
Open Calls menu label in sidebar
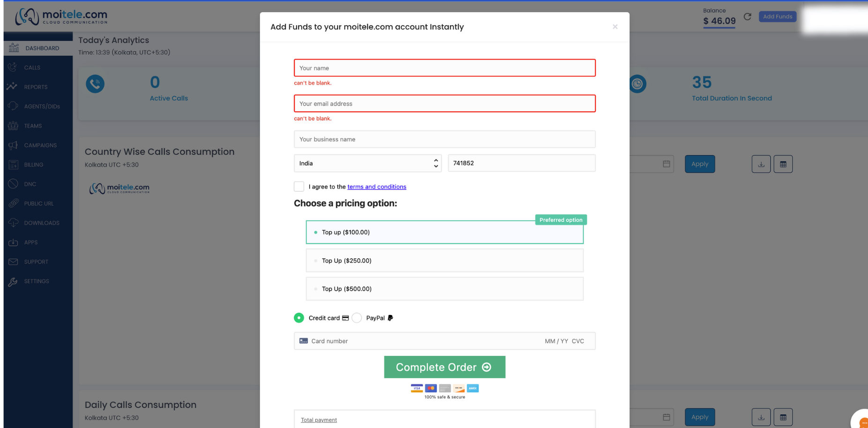point(32,68)
